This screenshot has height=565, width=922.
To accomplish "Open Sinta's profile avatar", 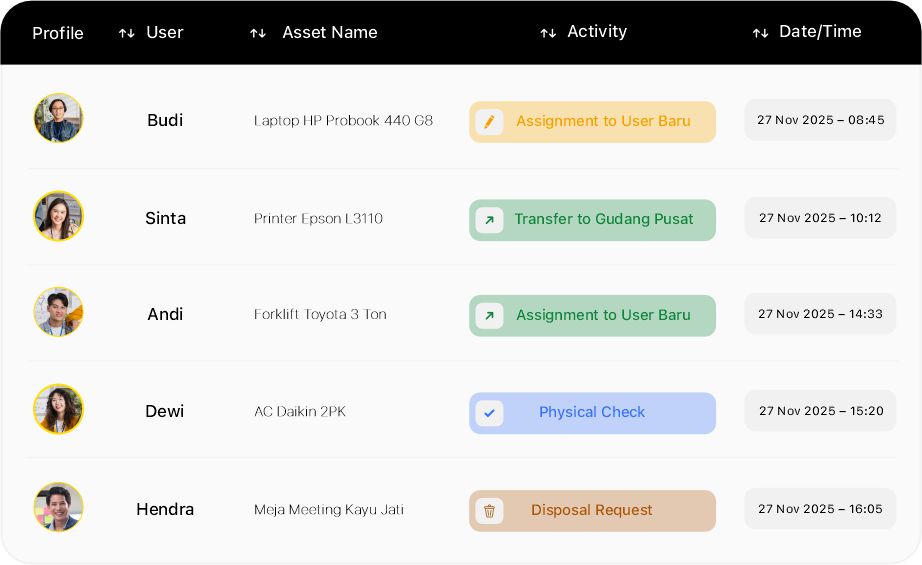I will tap(58, 216).
